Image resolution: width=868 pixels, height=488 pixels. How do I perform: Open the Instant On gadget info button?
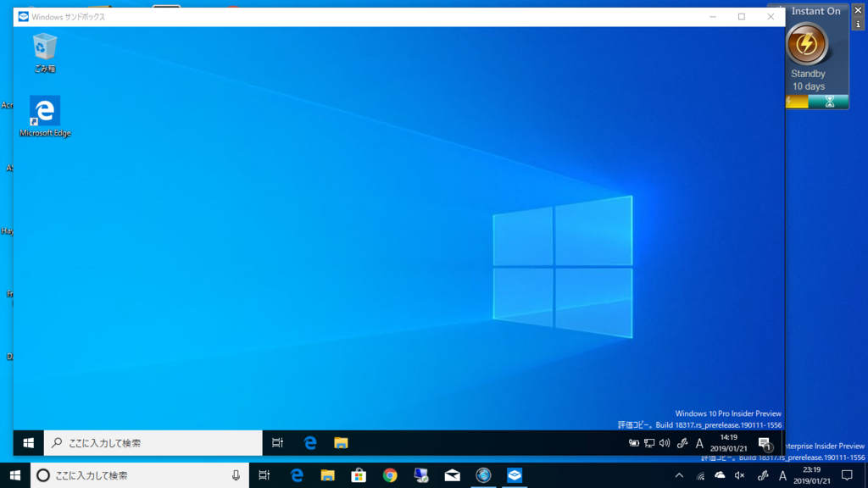point(858,25)
